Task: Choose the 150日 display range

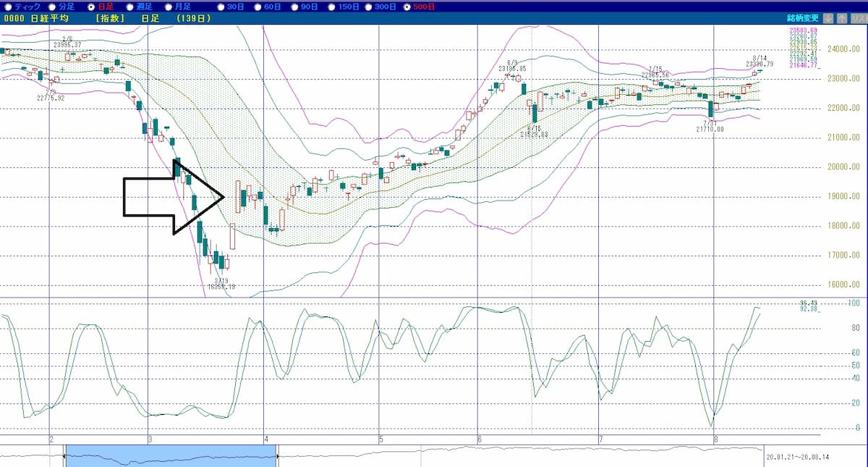Action: click(331, 7)
